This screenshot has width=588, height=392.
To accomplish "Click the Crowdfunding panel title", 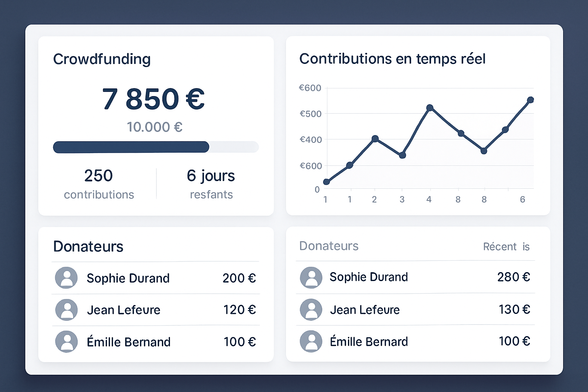I will pos(102,59).
